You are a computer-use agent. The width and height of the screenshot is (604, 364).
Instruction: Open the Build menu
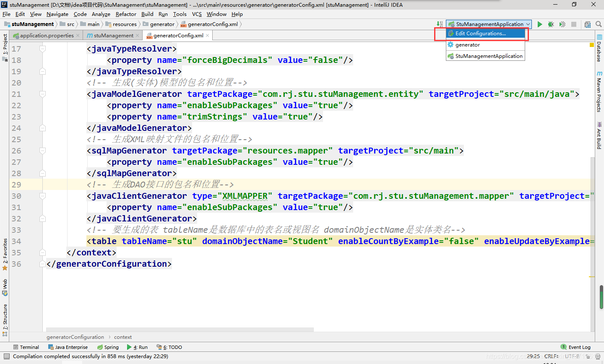[147, 14]
